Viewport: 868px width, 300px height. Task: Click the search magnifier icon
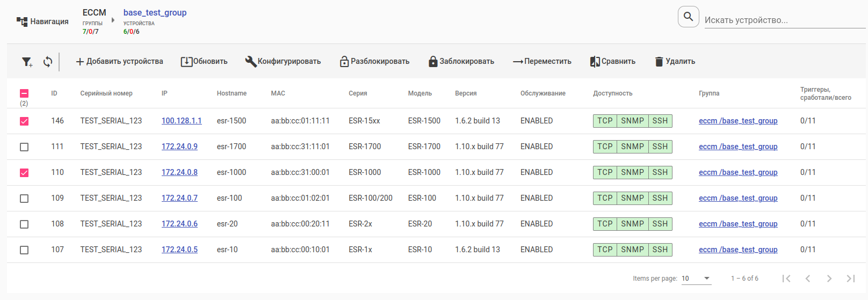pos(688,17)
